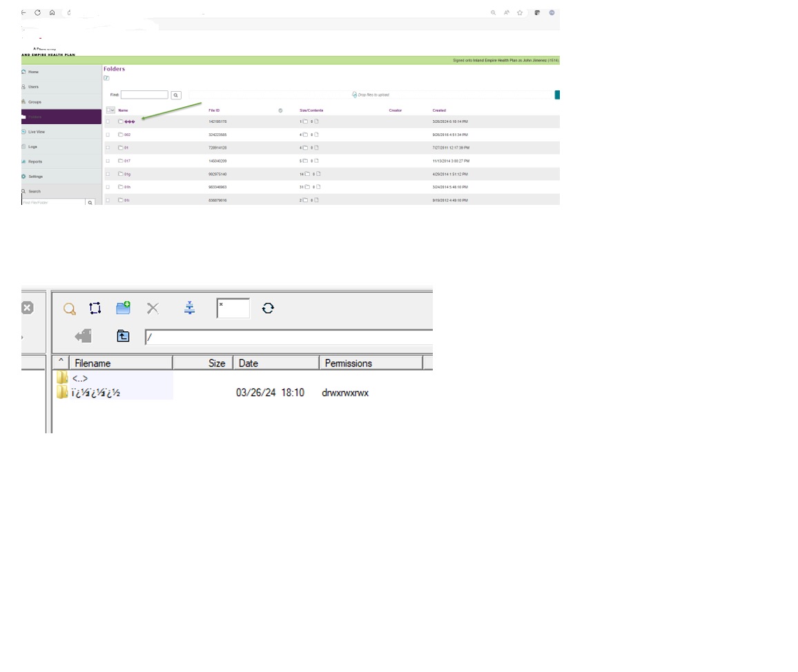Screen dimensions: 798x672
Task: Sort by the Size/Contents column header
Action: 311,110
